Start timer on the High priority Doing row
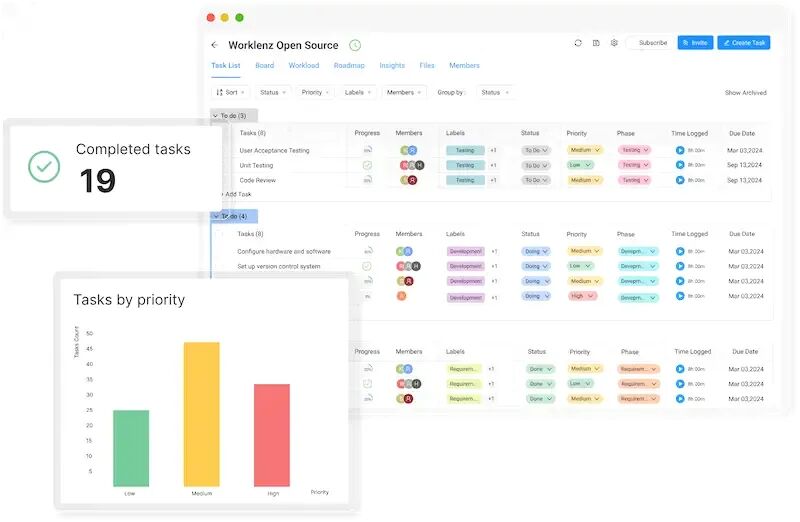 tap(680, 295)
